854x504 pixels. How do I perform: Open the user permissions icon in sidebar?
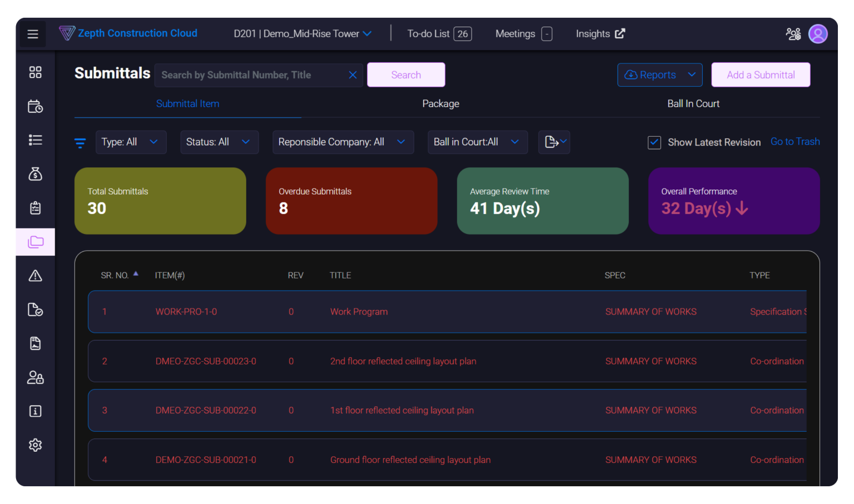tap(36, 378)
